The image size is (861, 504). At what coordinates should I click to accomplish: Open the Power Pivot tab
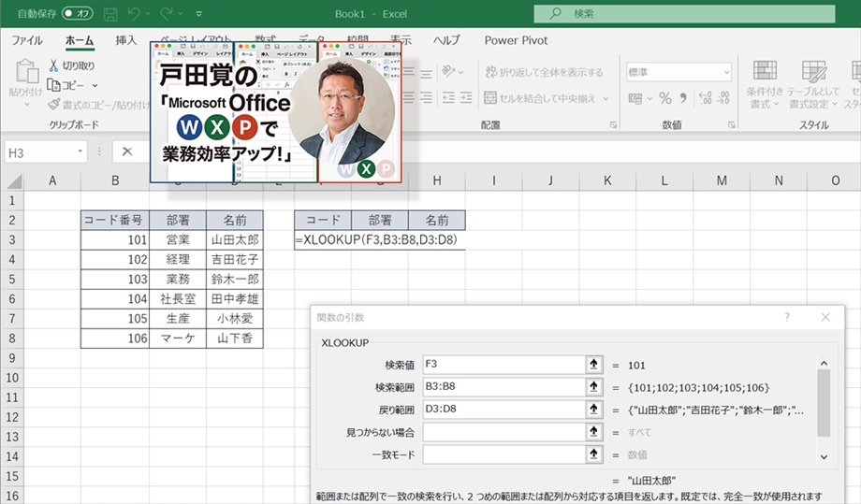click(516, 40)
